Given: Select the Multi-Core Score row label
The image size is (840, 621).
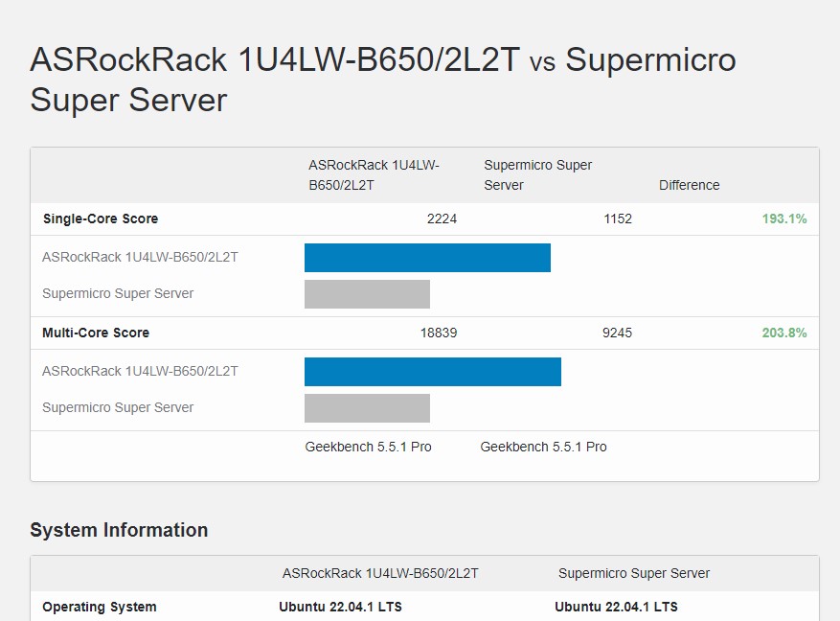Looking at the screenshot, I should [96, 333].
